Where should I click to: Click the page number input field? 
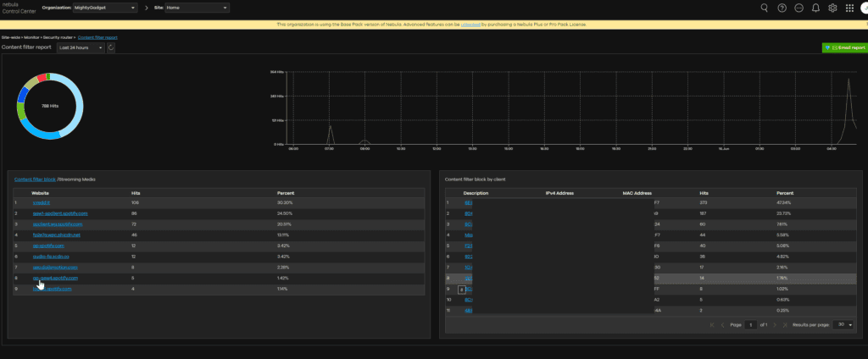tap(750, 324)
